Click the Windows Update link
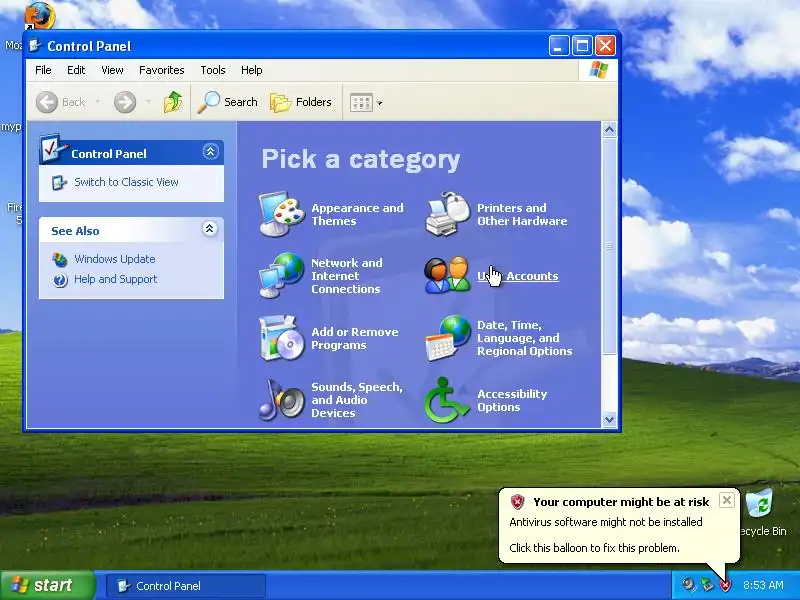This screenshot has width=800, height=600. click(x=115, y=259)
